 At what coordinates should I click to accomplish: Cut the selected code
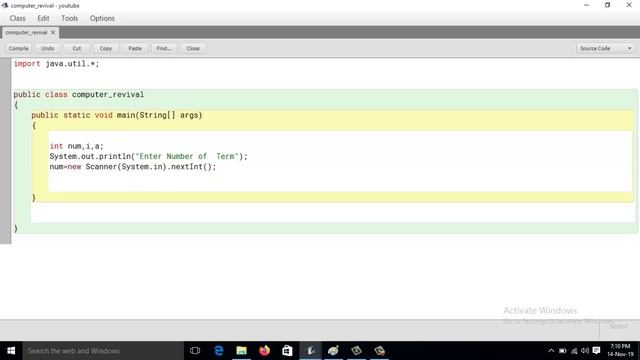point(77,48)
